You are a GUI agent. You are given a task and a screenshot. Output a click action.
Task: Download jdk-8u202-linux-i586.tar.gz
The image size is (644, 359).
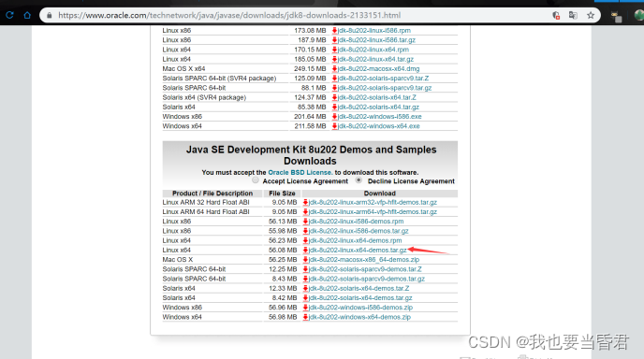tap(376, 40)
